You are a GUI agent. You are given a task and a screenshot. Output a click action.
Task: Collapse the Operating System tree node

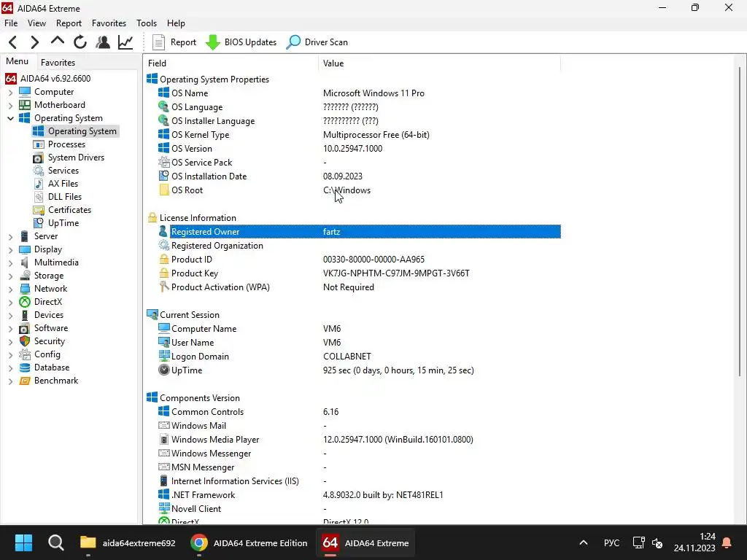click(10, 118)
